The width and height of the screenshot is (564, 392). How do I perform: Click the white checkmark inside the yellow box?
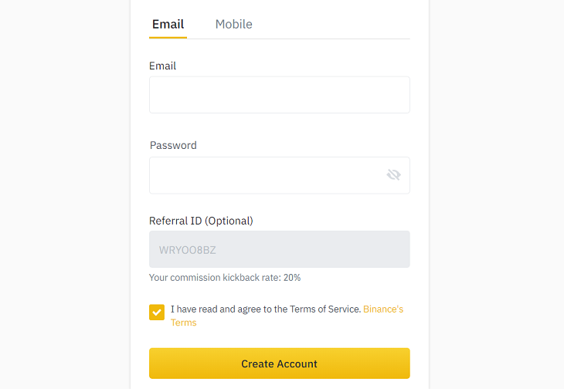(x=157, y=313)
